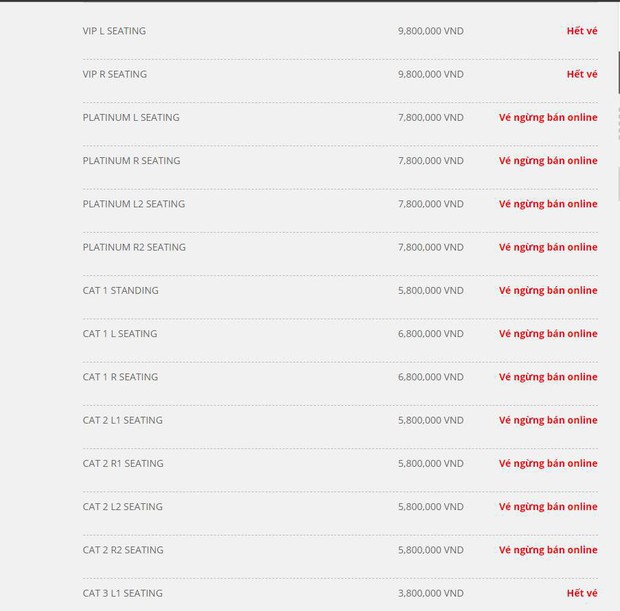Click the CAT 1 STANDING ticket label
Screen dimensions: 620x611
(x=120, y=290)
